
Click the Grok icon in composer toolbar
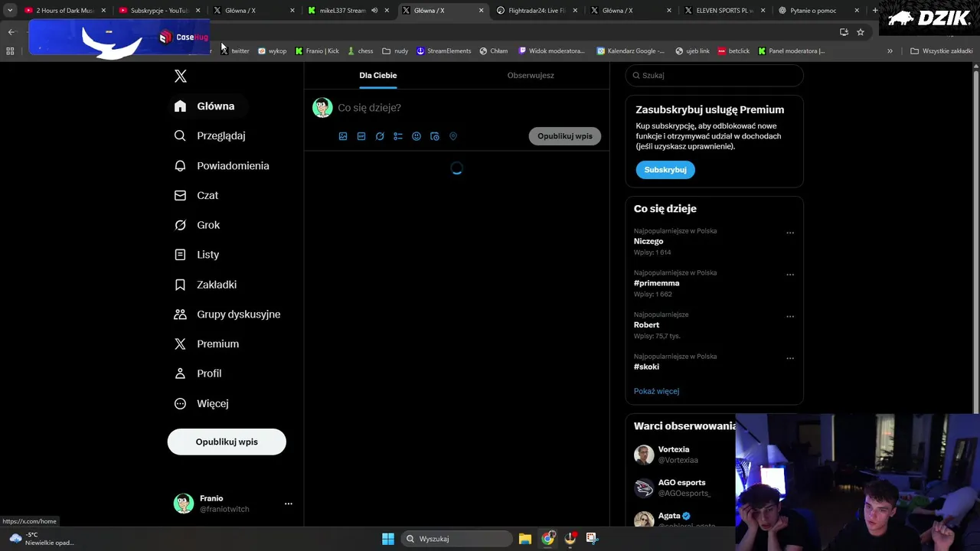pyautogui.click(x=380, y=136)
